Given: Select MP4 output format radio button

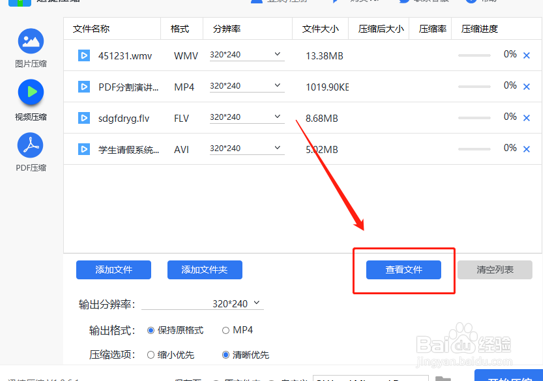Looking at the screenshot, I should click(x=225, y=330).
